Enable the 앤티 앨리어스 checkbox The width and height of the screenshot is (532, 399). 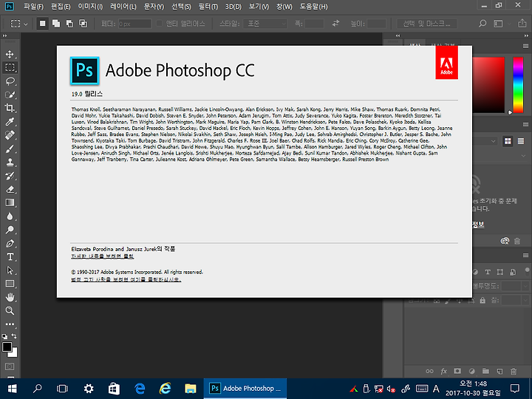[x=159, y=24]
